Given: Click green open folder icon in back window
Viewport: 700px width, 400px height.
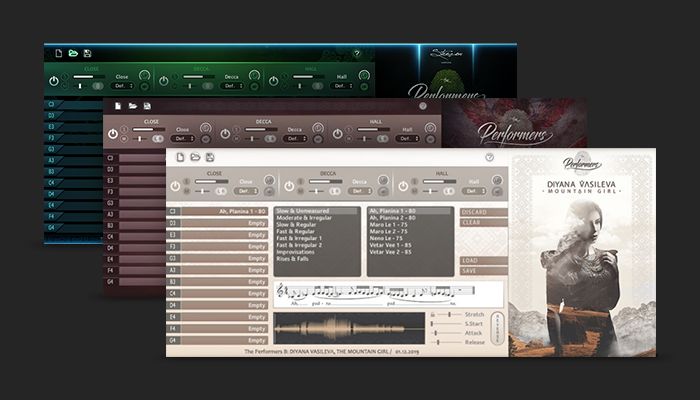Looking at the screenshot, I should [x=73, y=54].
